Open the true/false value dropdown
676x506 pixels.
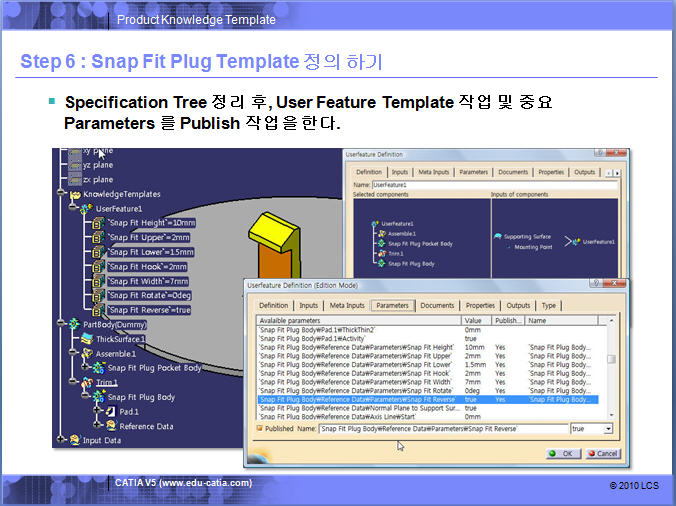(x=608, y=428)
